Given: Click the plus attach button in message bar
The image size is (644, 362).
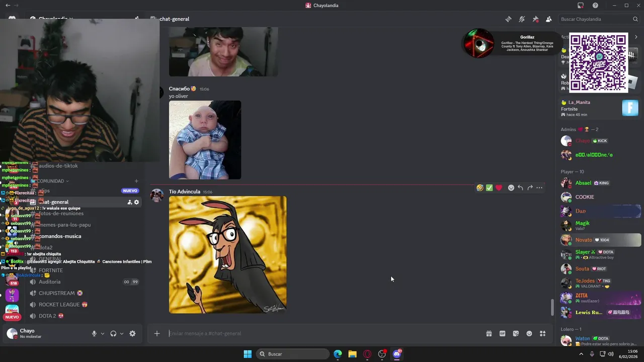Looking at the screenshot, I should click(x=157, y=333).
